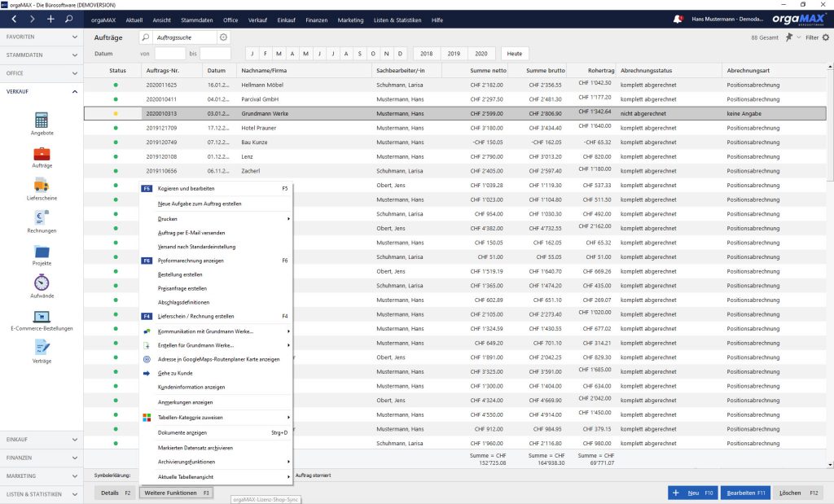Click the Auftragssuche magnifier icon
The height and width of the screenshot is (504, 834).
(145, 37)
